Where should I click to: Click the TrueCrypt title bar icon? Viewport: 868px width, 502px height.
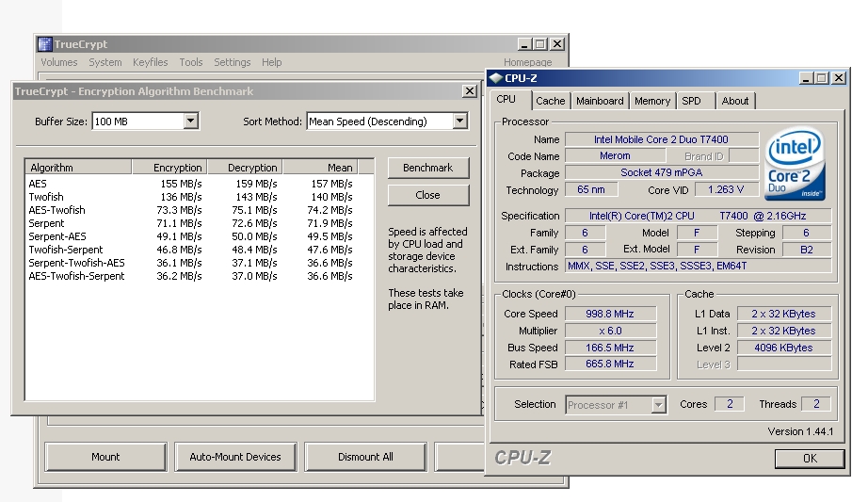[45, 43]
